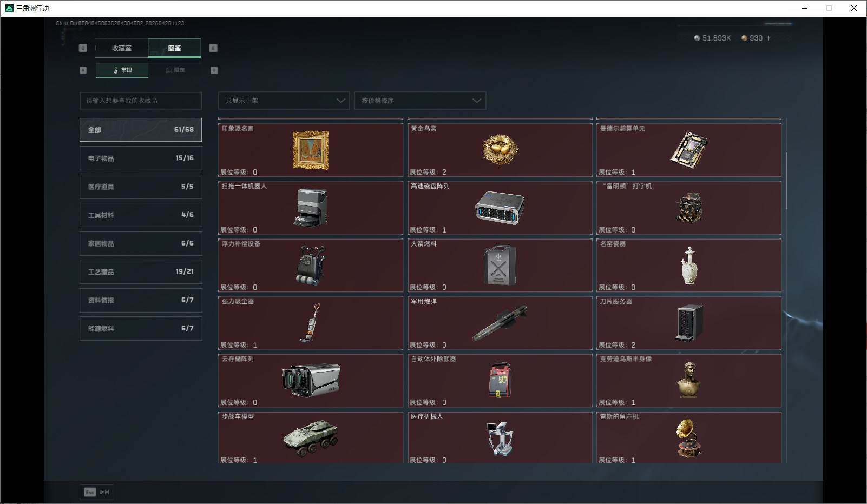Viewport: 867px width, 504px height.
Task: Open the 只显示上架 filter dropdown
Action: 284,101
